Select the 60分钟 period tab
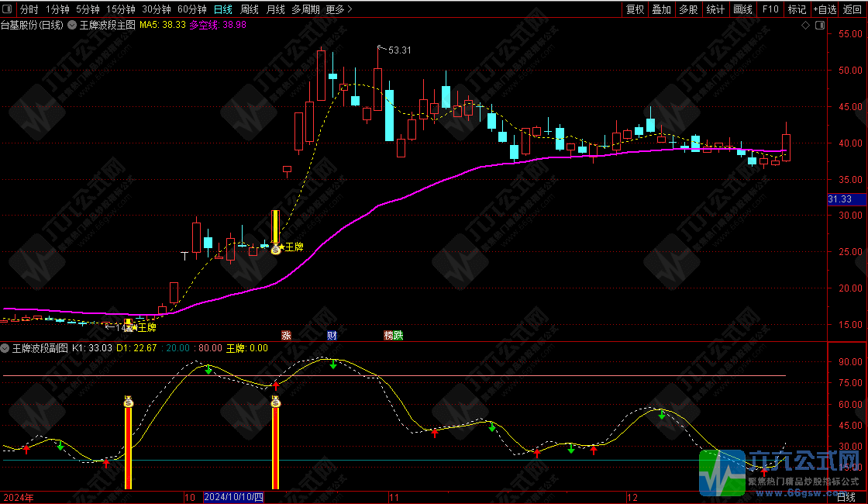The width and height of the screenshot is (868, 504). (191, 9)
